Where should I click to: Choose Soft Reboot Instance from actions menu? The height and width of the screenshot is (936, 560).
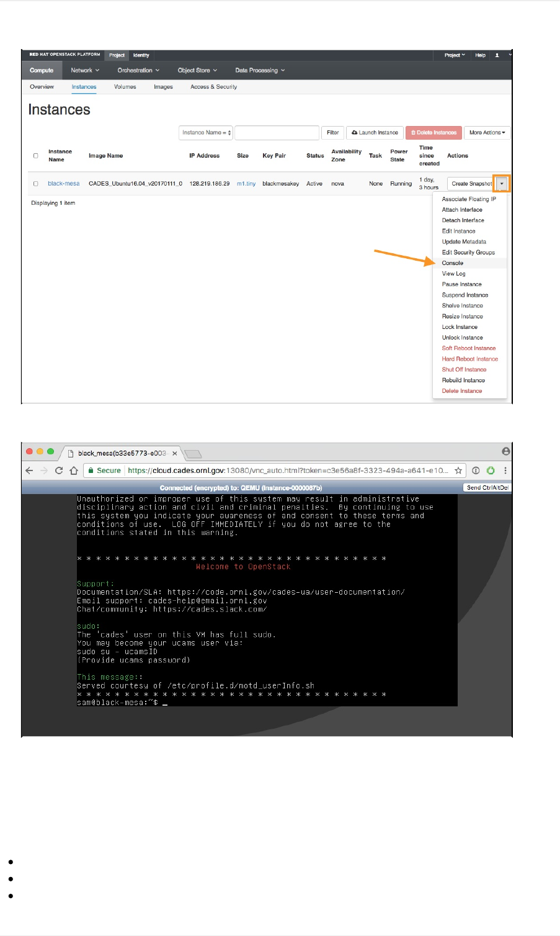click(469, 348)
